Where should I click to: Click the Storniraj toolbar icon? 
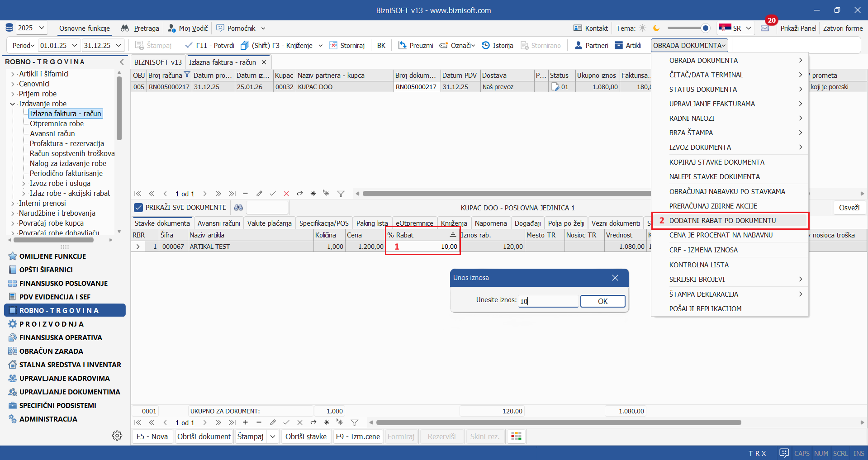334,45
